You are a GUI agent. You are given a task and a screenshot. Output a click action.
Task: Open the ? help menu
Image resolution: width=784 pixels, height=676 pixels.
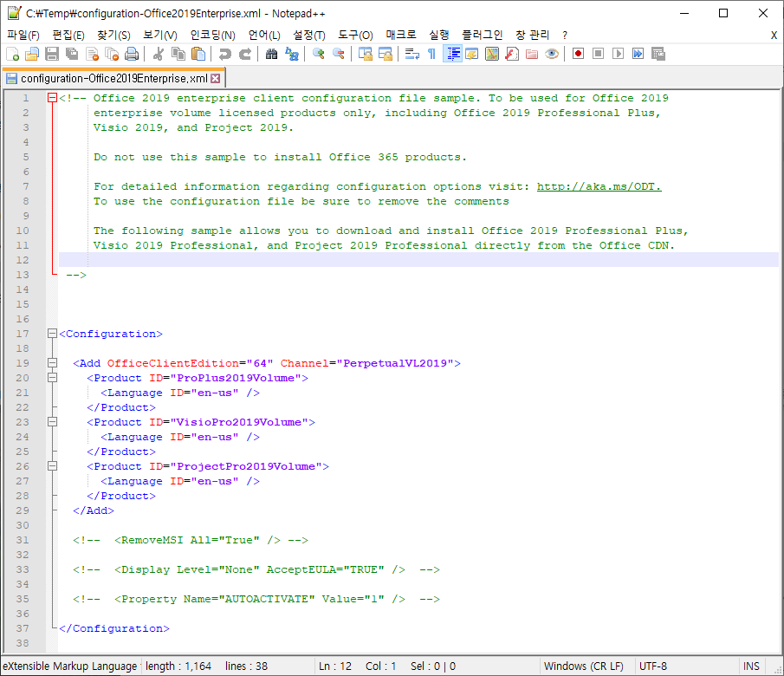565,35
